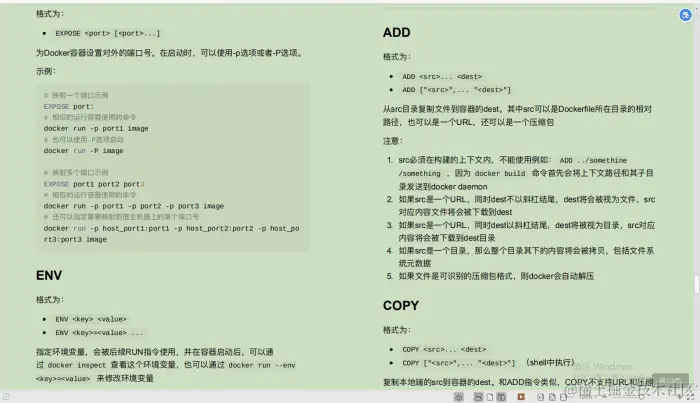Select the single page layout icon
The width and height of the screenshot is (700, 403).
coord(490,397)
